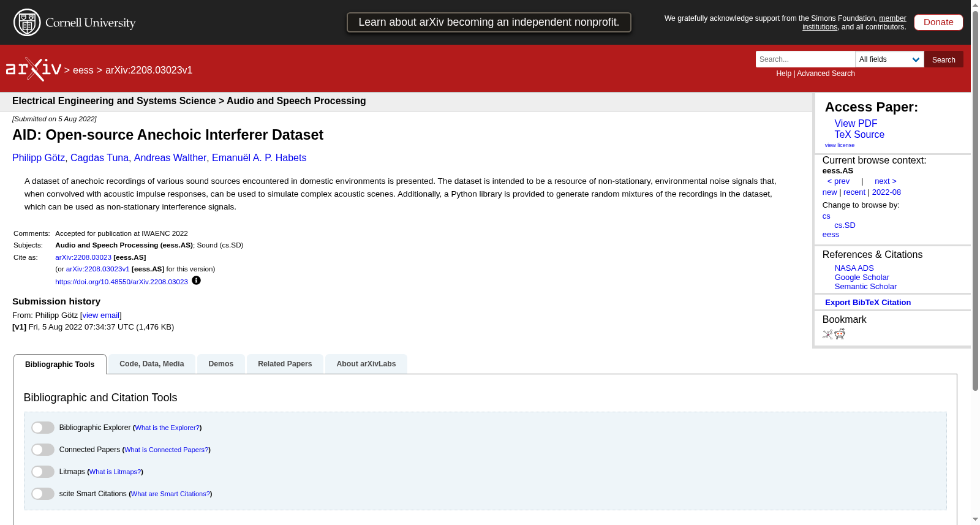980x525 pixels.
Task: Click What is Connected Papers? link
Action: [x=167, y=450]
